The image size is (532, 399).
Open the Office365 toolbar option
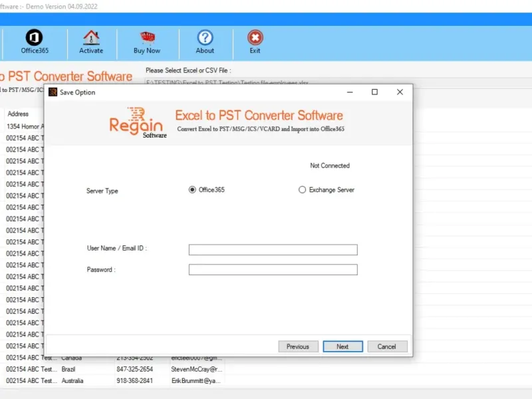(x=35, y=42)
